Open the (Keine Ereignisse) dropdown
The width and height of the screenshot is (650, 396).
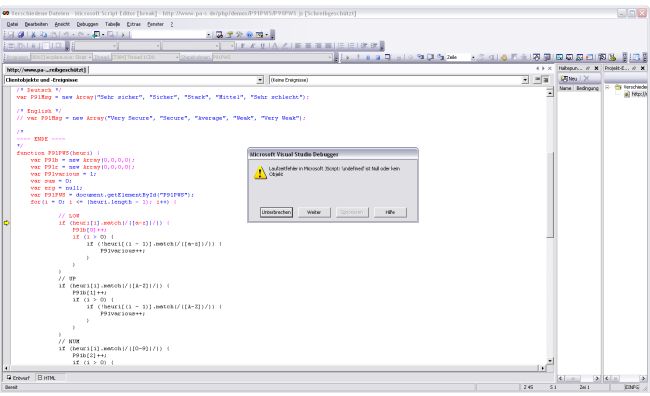point(525,80)
